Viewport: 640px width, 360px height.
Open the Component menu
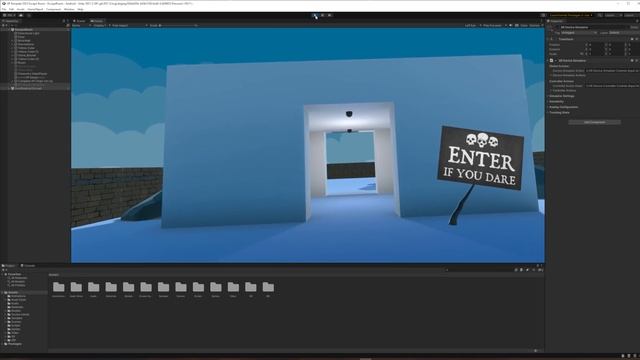(53, 9)
